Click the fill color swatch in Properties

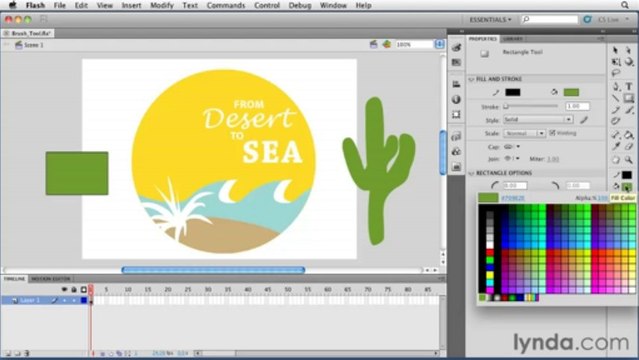(x=571, y=93)
